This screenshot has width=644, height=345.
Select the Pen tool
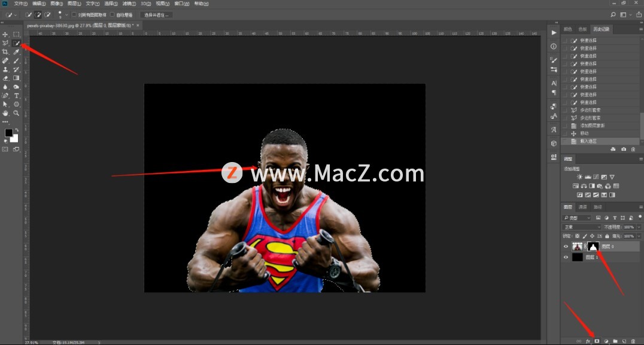[x=5, y=96]
